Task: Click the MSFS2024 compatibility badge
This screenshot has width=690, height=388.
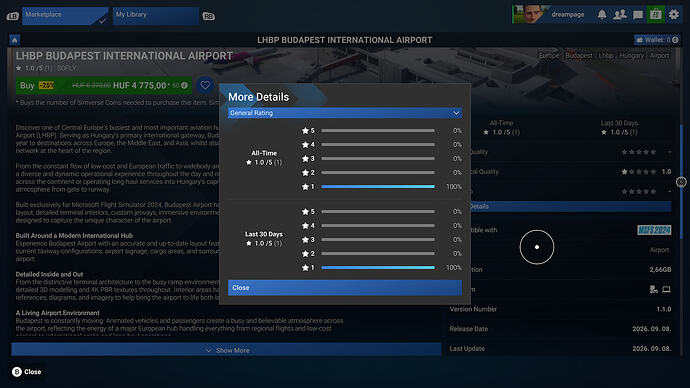Action: [654, 230]
